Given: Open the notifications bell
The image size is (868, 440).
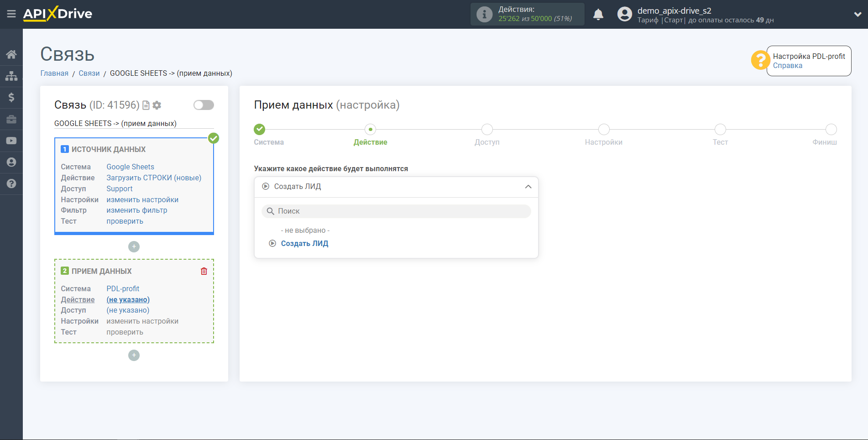Looking at the screenshot, I should [x=598, y=14].
